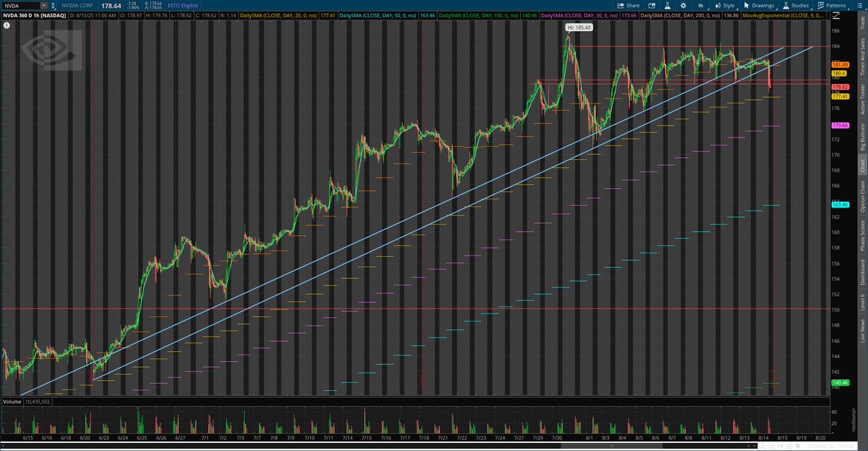Open the symbol dropdown arrow beside NVDA
The image size is (868, 451).
[44, 5]
